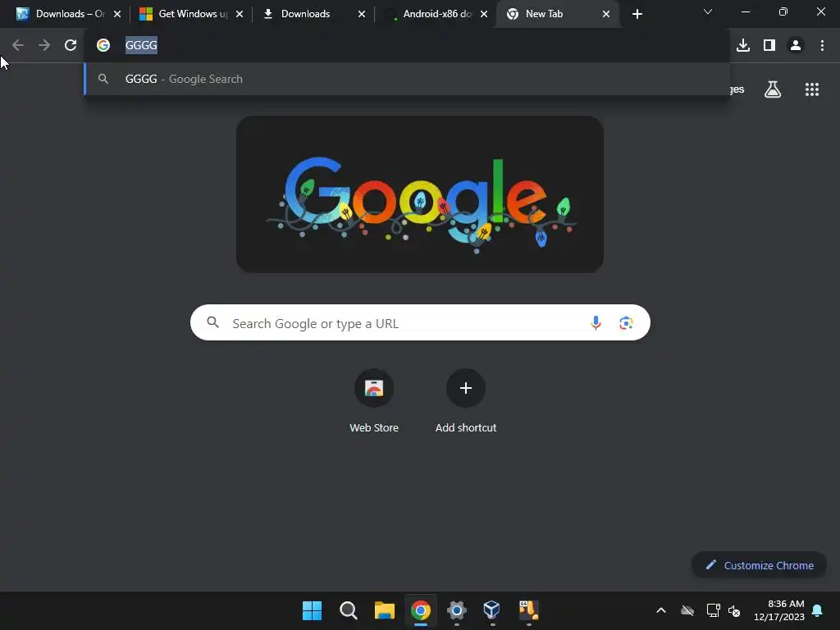Reload the current page

[71, 45]
